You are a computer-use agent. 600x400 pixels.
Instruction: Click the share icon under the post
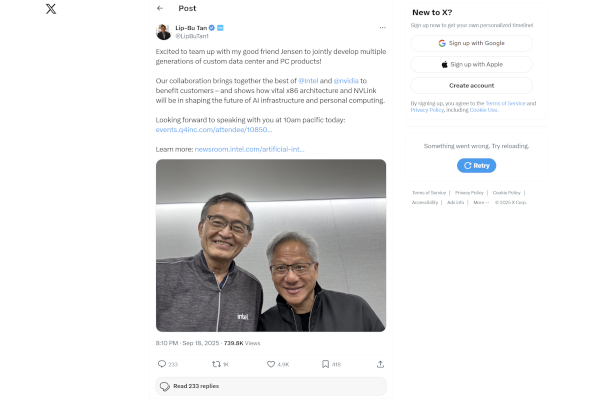click(x=378, y=364)
